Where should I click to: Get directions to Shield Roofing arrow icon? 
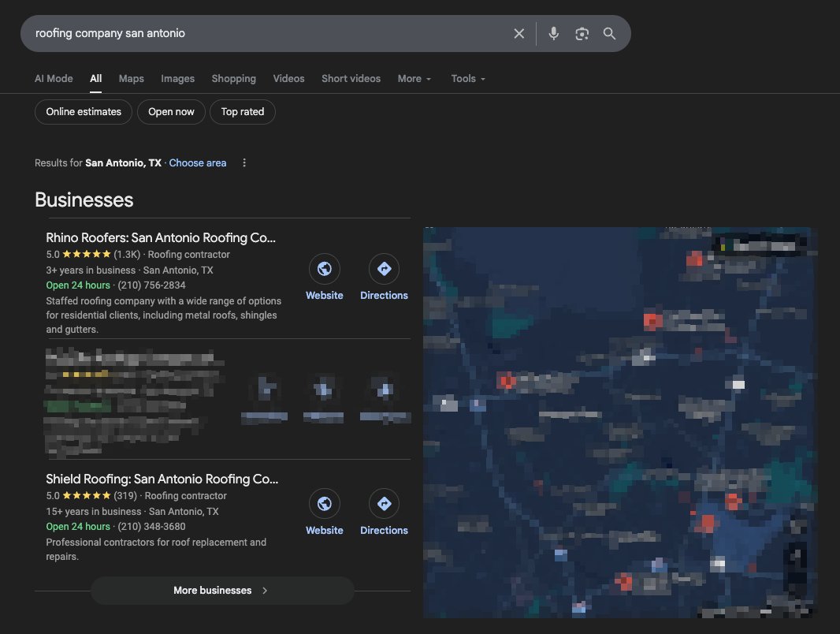pos(384,503)
